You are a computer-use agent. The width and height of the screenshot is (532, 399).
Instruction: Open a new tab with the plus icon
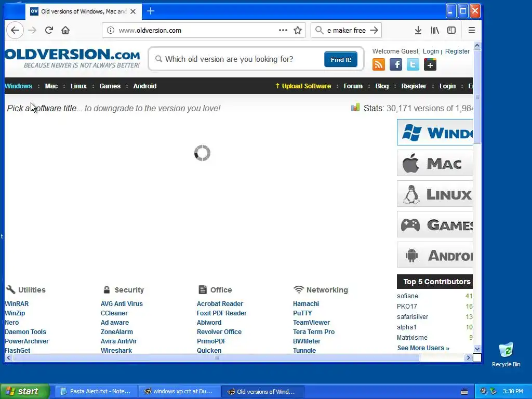click(x=150, y=11)
